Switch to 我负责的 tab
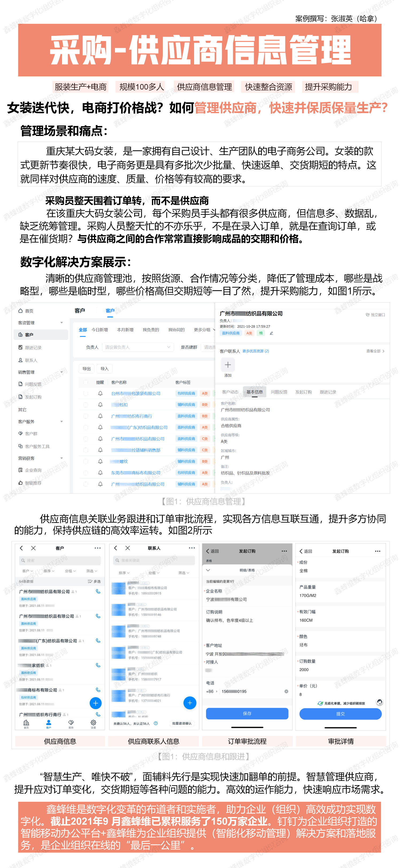Viewport: 401px width, 868px height. 151,330
